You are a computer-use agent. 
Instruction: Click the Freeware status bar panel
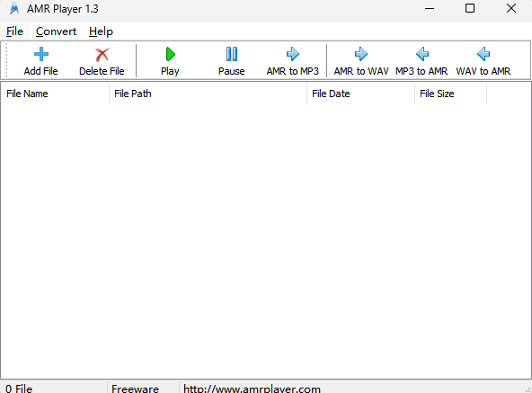tap(135, 389)
